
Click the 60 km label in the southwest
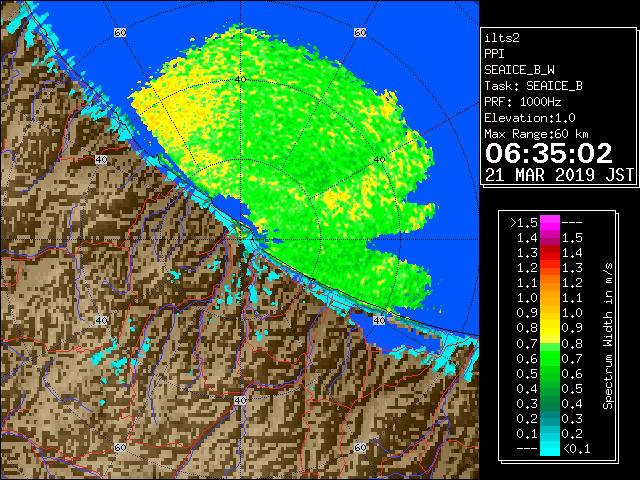coord(120,447)
